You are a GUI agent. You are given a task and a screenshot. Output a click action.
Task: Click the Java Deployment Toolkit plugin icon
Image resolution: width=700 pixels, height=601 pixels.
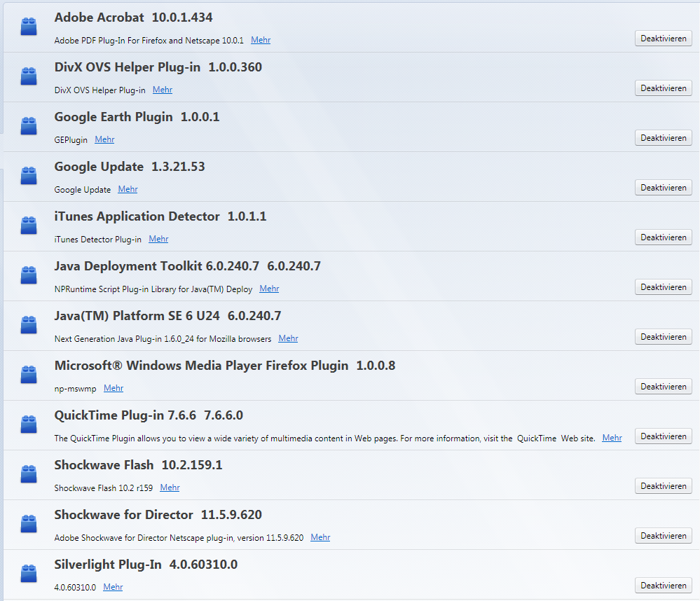(29, 275)
